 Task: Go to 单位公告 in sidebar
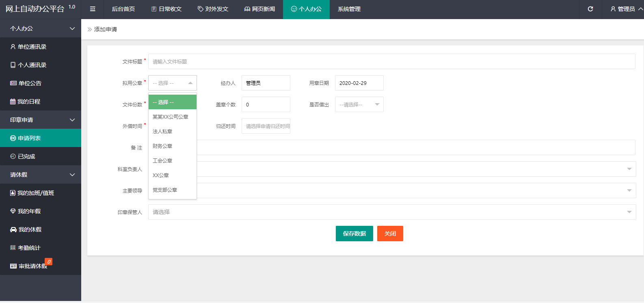(30, 83)
